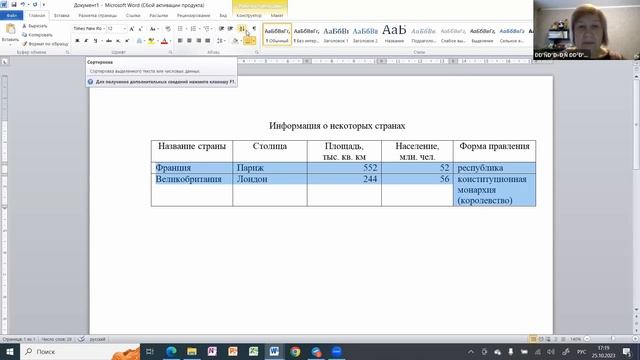
Task: Switch to the Макет table tab
Action: tap(277, 16)
